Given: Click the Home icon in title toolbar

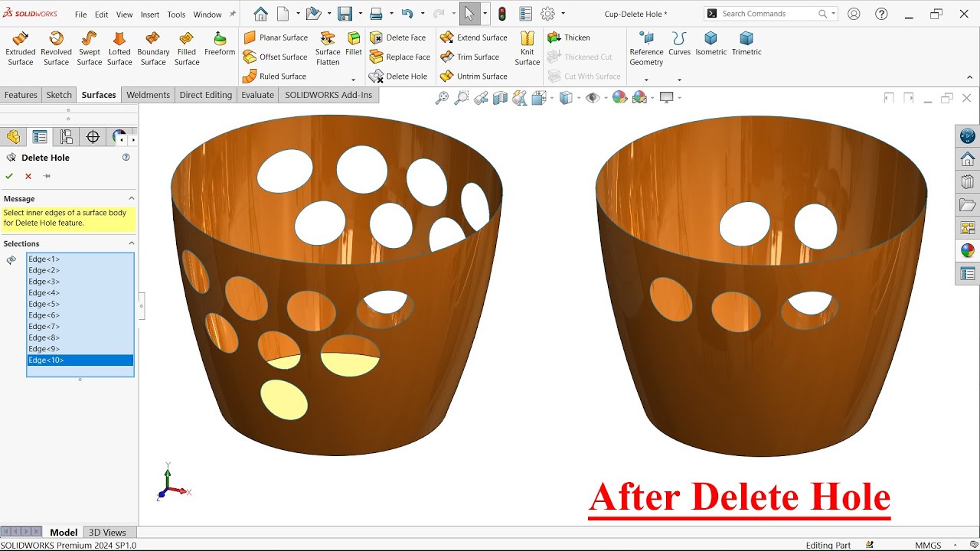Looking at the screenshot, I should [x=260, y=14].
